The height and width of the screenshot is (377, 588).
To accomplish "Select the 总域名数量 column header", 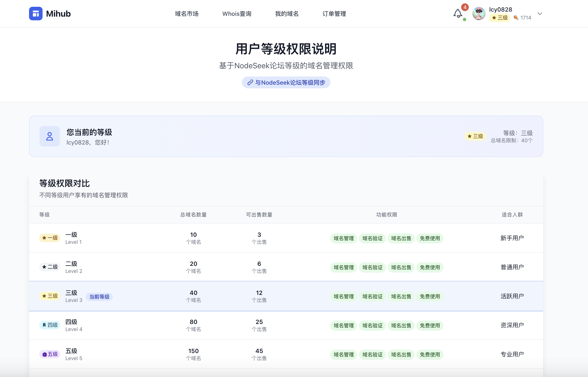I will click(x=193, y=215).
